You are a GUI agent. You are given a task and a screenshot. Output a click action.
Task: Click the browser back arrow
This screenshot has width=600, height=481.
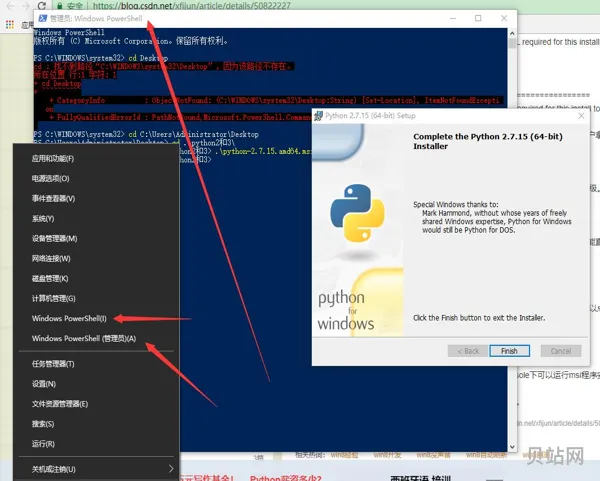[11, 5]
